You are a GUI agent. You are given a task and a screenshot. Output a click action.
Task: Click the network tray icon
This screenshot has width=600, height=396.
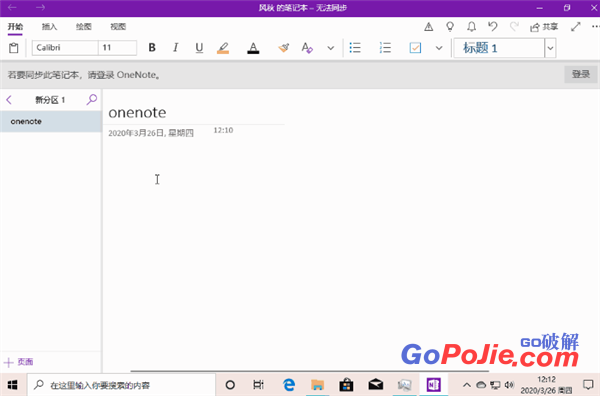[495, 385]
